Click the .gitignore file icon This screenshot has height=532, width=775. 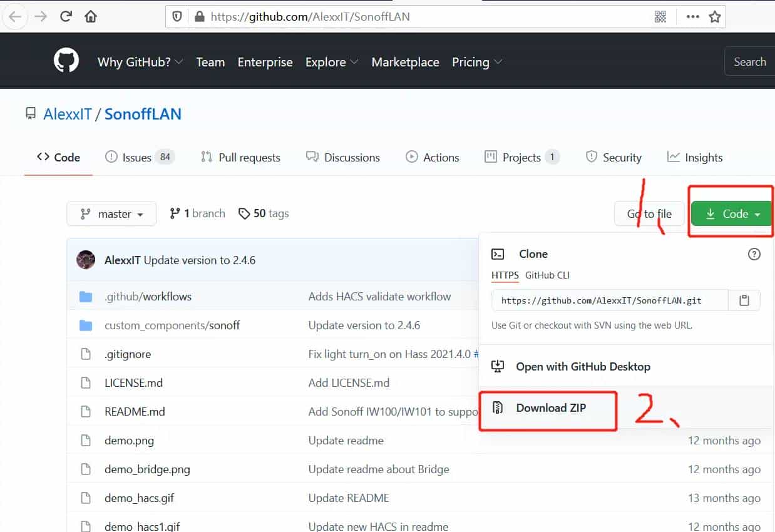point(86,354)
